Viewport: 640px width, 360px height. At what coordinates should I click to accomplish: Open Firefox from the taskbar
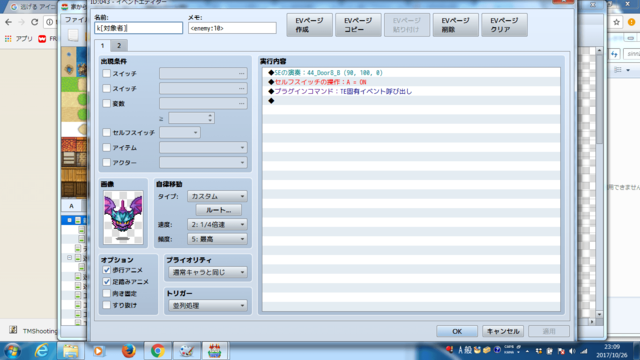pyautogui.click(x=129, y=351)
